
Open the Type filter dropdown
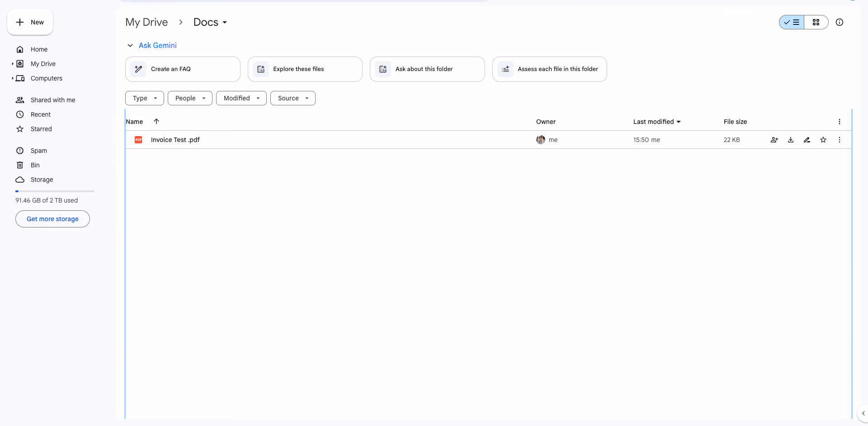point(145,98)
